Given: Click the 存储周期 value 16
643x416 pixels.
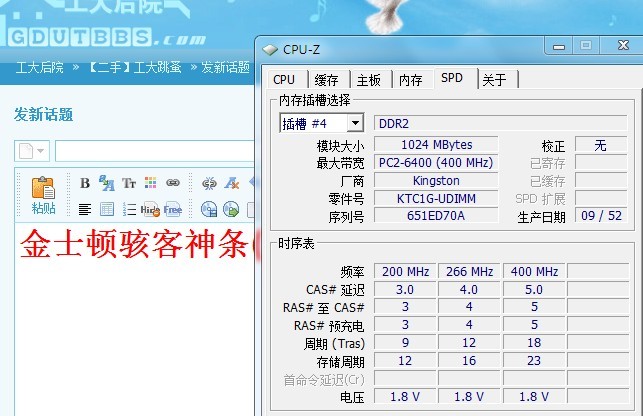Looking at the screenshot, I should click(469, 361).
